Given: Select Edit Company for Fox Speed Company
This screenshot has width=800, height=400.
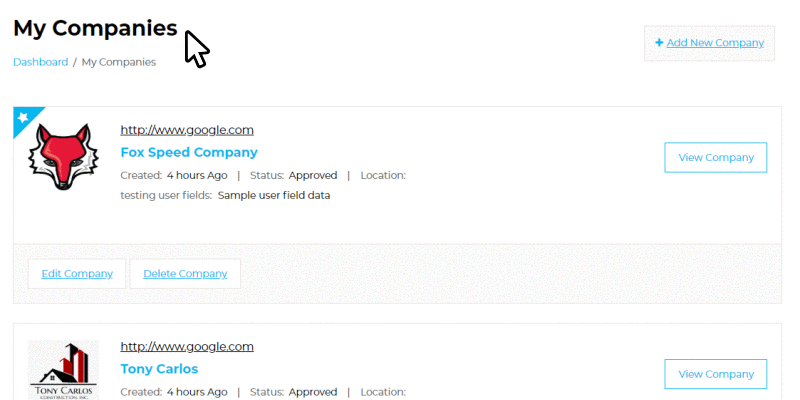Looking at the screenshot, I should (77, 274).
